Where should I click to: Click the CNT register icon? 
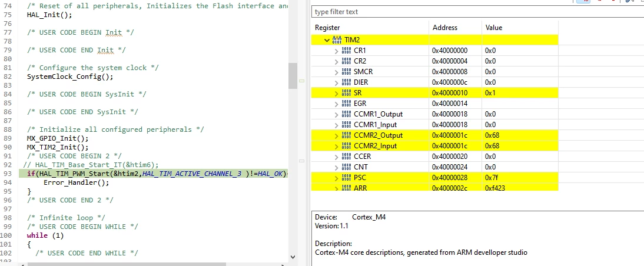click(x=346, y=167)
